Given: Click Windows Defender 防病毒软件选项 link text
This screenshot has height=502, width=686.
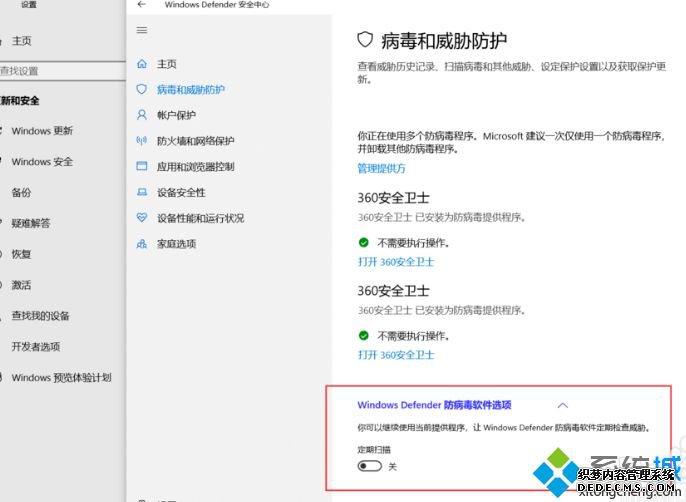Looking at the screenshot, I should click(434, 405).
